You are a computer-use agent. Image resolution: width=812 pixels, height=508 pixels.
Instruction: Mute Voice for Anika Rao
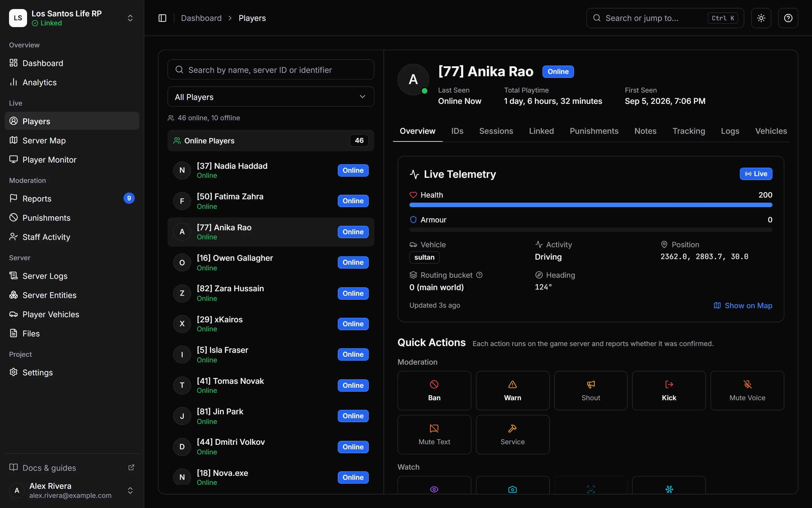[x=747, y=390]
